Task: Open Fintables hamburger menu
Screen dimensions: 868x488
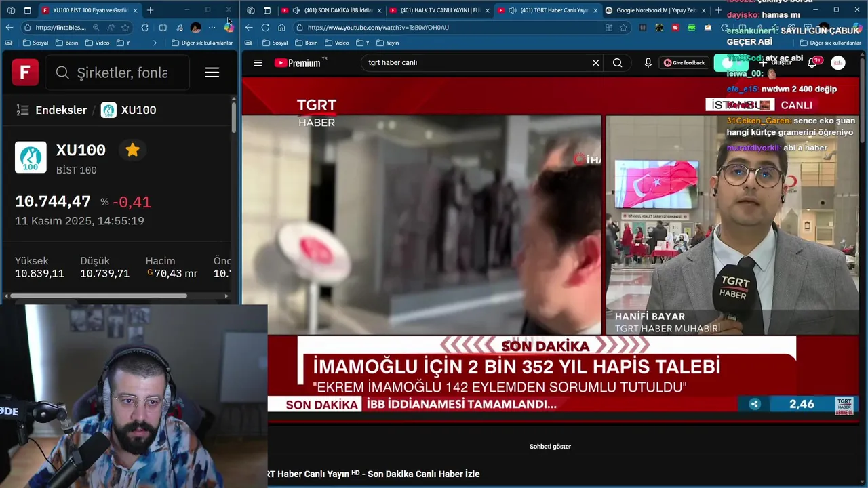Action: (x=212, y=73)
